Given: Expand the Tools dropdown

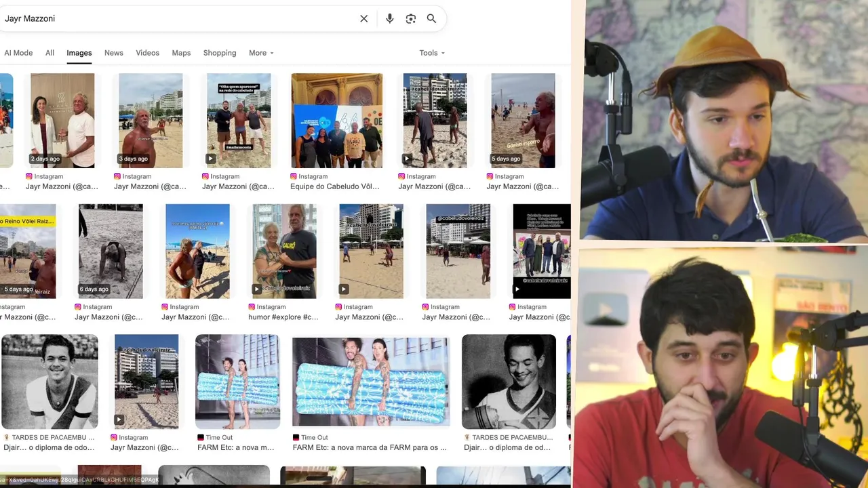Looking at the screenshot, I should coord(432,53).
